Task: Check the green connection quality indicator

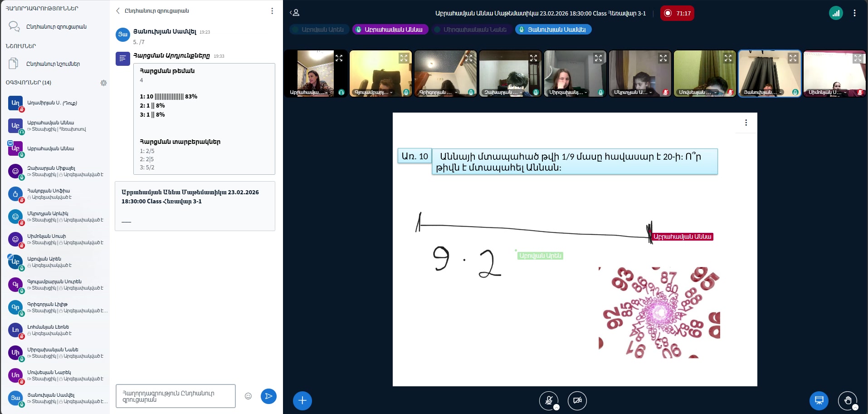Action: (x=836, y=13)
